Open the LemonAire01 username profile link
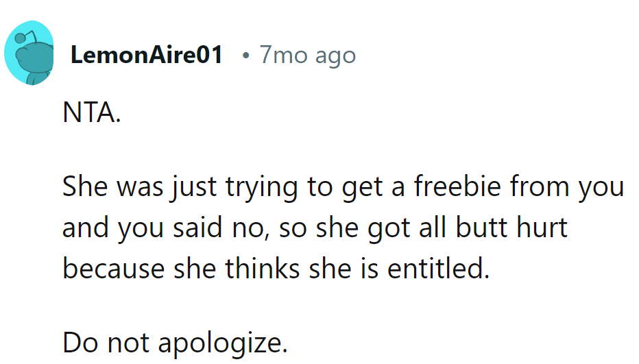Viewport: 639px width, 364px height. coord(147,55)
